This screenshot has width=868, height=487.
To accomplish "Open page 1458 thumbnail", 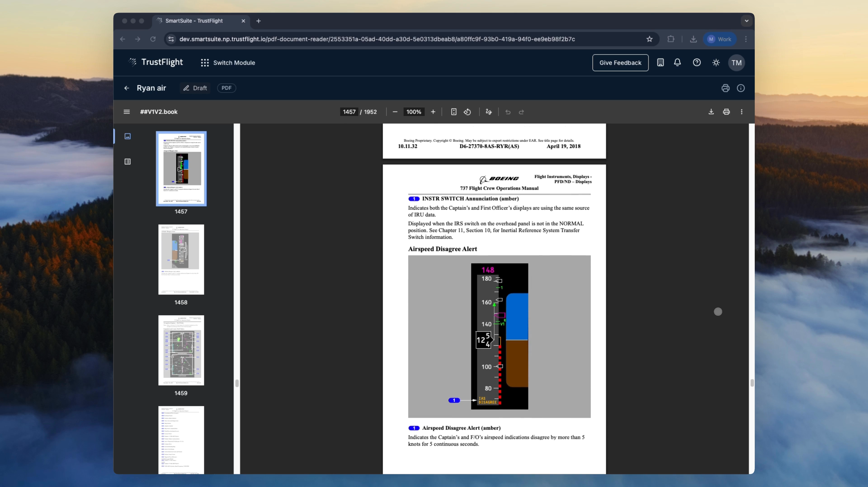I will tap(181, 260).
